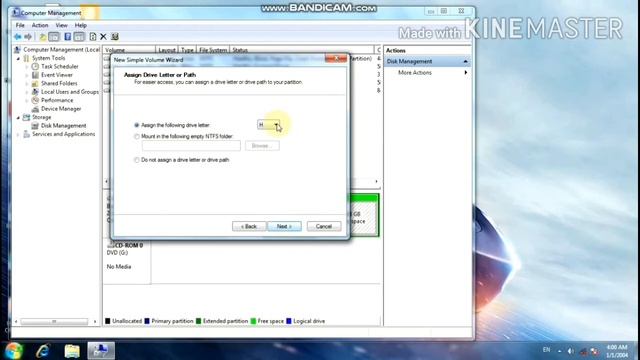Select the Disk Management tree item
640x360 pixels.
[x=63, y=126]
